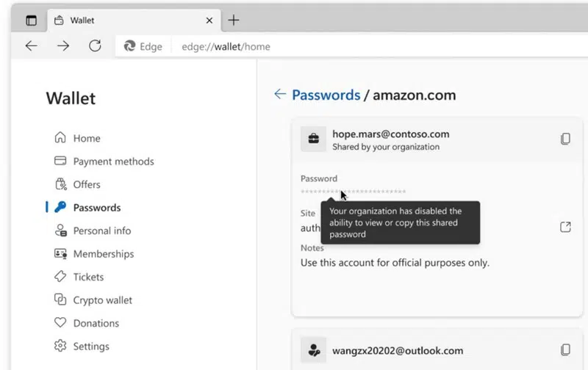
Task: Select Personal info in sidebar
Action: 101,231
